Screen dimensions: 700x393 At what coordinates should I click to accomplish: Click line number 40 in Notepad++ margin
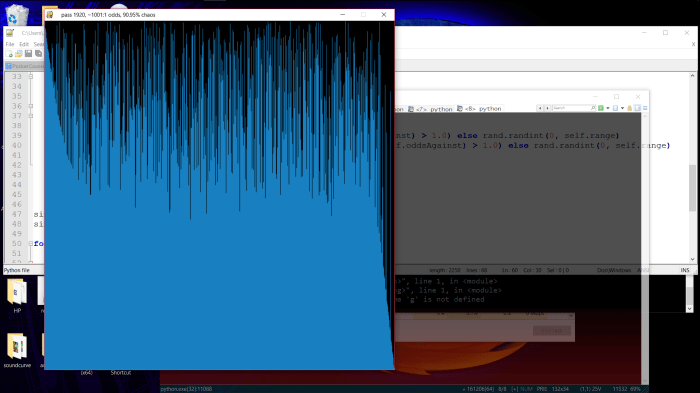click(x=17, y=146)
